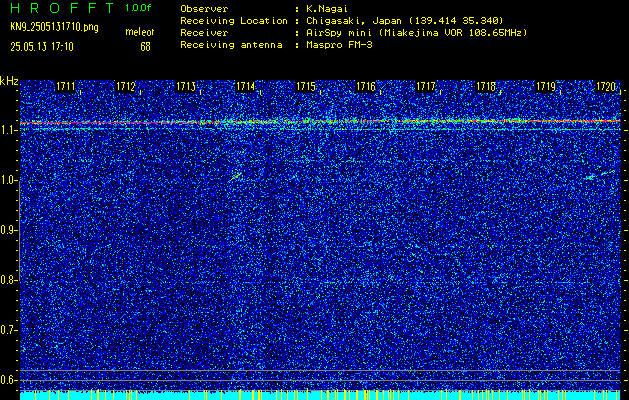This screenshot has width=629, height=400.
Task: Click the date stamp 25.05.13 17:10
Action: 42,47
